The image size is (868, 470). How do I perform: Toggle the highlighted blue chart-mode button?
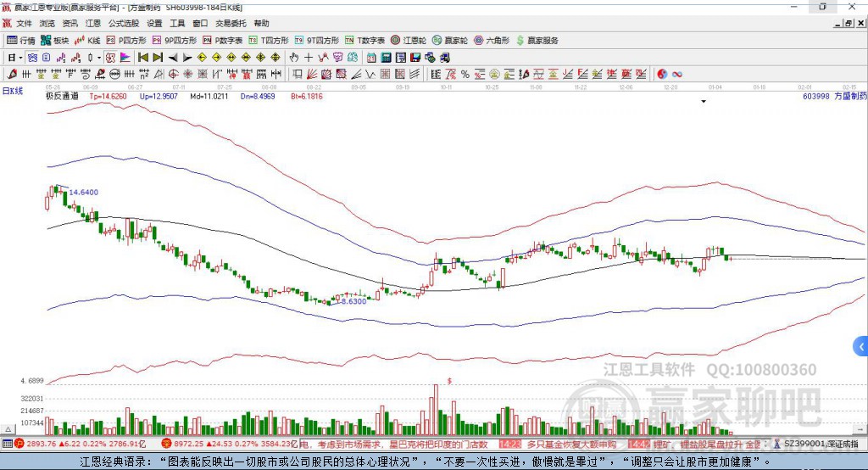33,58
